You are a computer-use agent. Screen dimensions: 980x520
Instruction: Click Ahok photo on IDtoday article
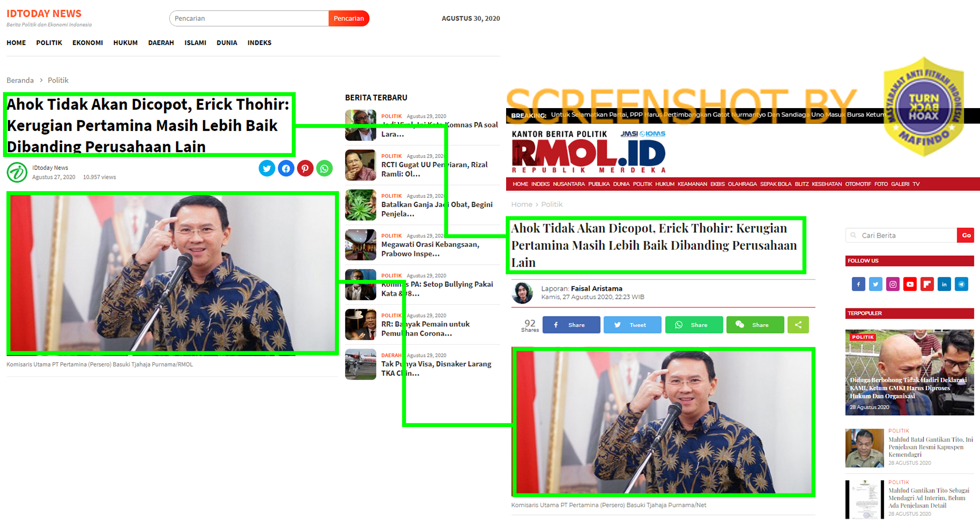pyautogui.click(x=172, y=273)
